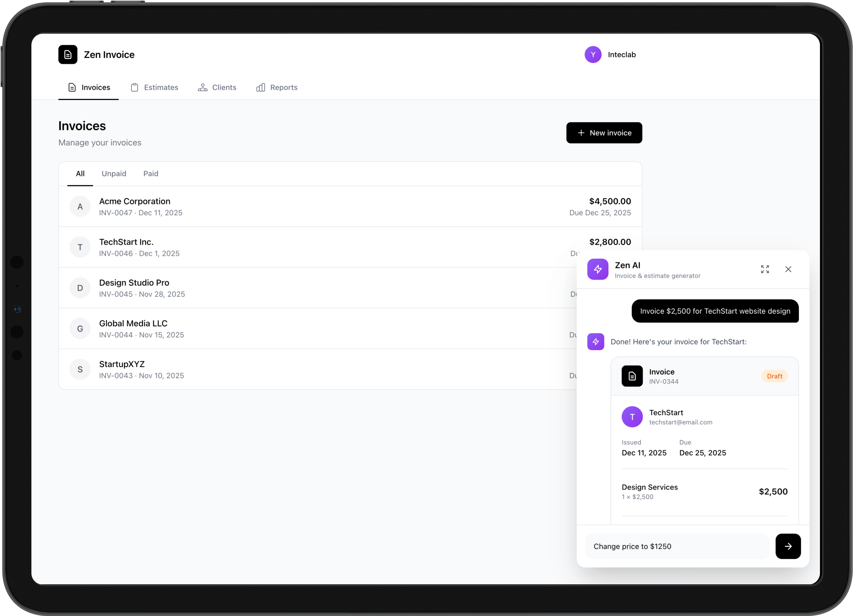Click the StartupXYZ avatar S
Image resolution: width=853 pixels, height=616 pixels.
(x=80, y=369)
